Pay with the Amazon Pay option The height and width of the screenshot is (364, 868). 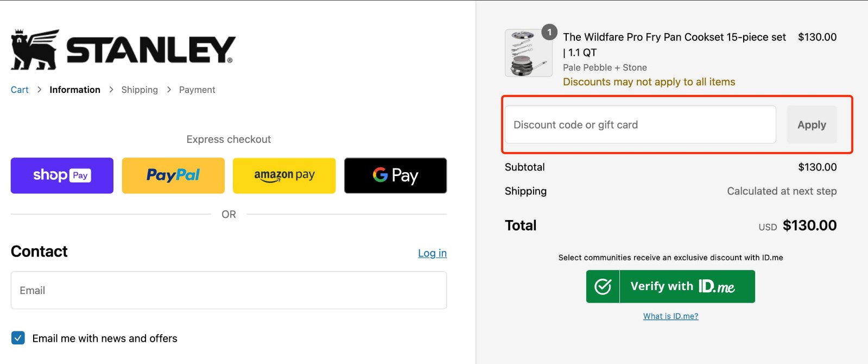pos(284,175)
